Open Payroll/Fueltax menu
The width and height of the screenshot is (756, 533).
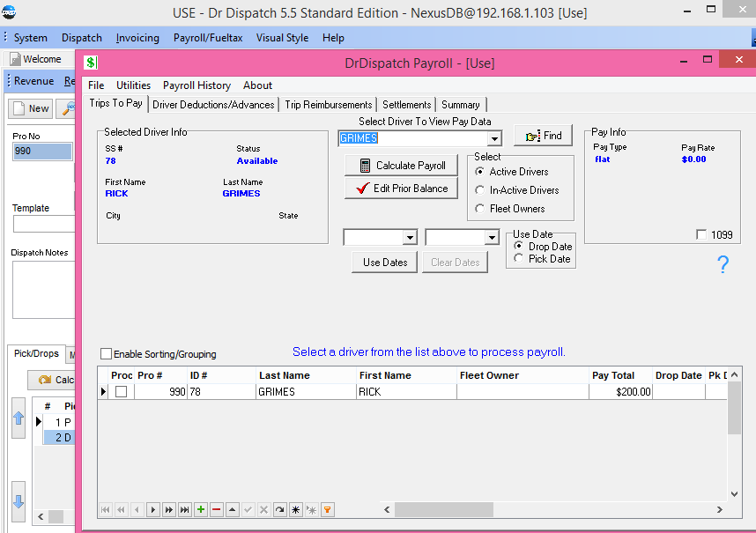pyautogui.click(x=208, y=38)
